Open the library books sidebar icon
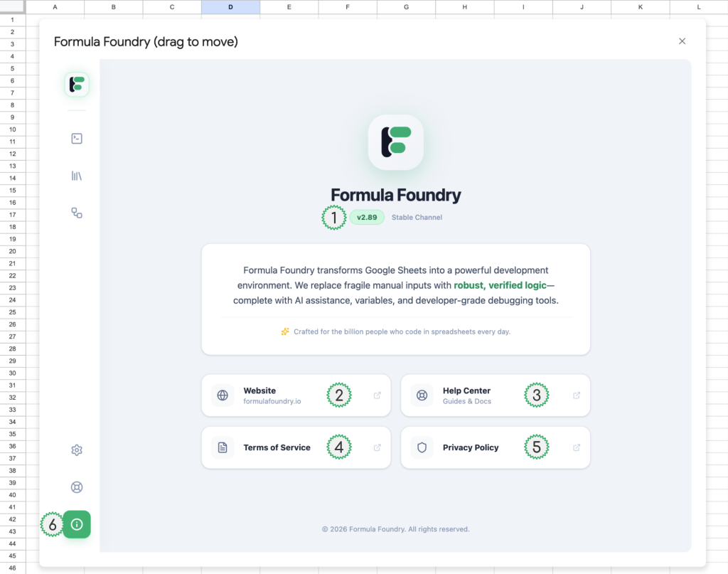Screen dimensions: 728x574 [x=77, y=176]
